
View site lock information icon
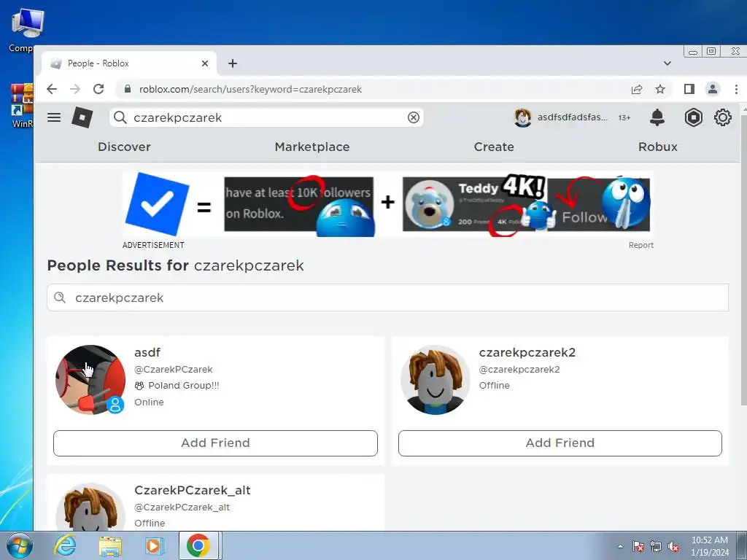click(x=127, y=89)
